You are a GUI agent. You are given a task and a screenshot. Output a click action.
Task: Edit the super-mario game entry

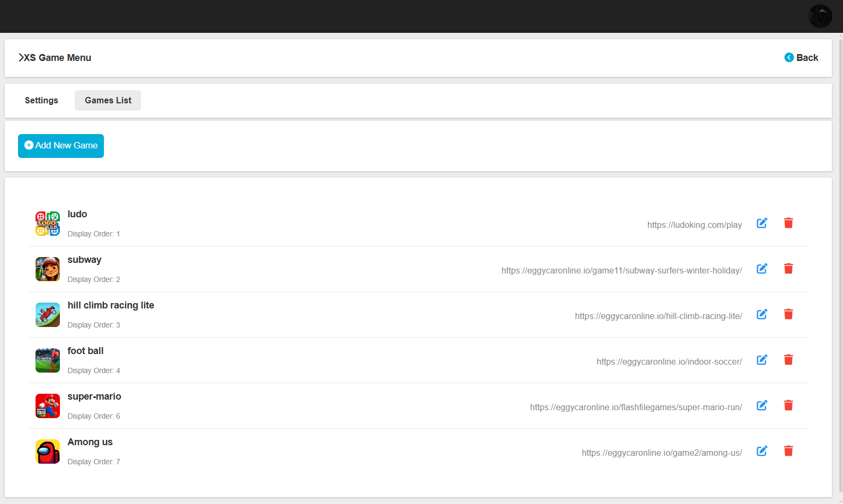[x=762, y=405]
